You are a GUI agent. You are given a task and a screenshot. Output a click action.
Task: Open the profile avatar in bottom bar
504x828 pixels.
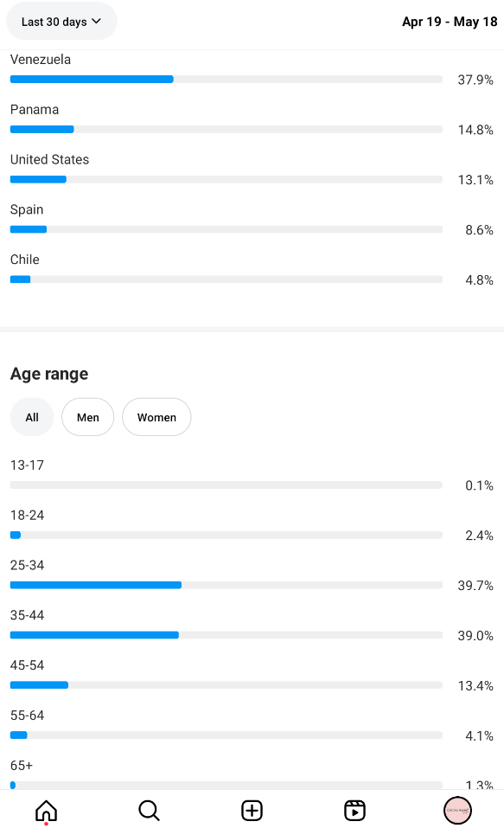(457, 811)
